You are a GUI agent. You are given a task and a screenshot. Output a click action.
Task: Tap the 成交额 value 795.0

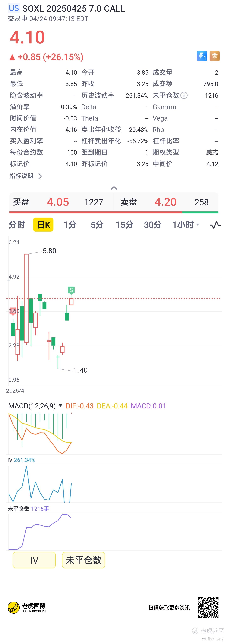[211, 84]
